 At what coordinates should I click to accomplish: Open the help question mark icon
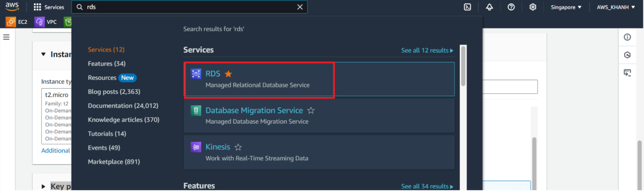[511, 7]
